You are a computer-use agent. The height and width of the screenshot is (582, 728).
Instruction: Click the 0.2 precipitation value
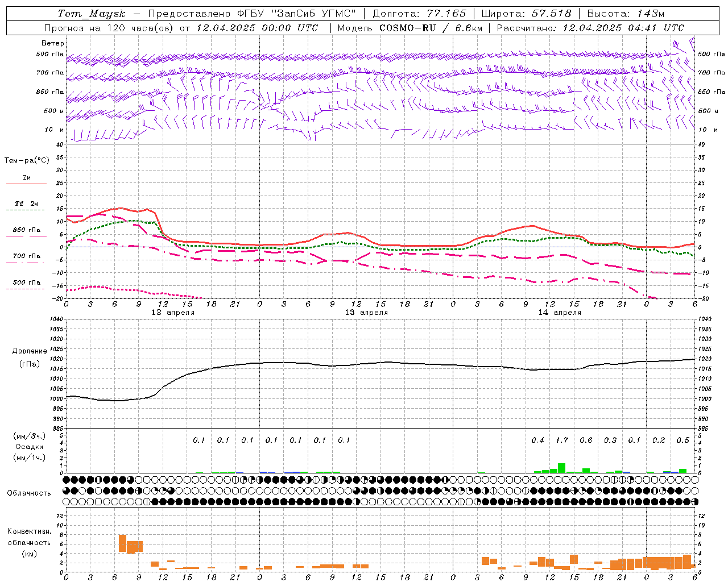click(659, 440)
